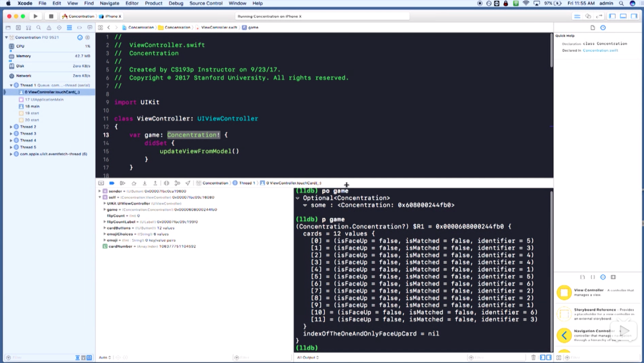Expand Thread 3 disclosure triangle
Image resolution: width=644 pixels, height=363 pixels.
11,134
